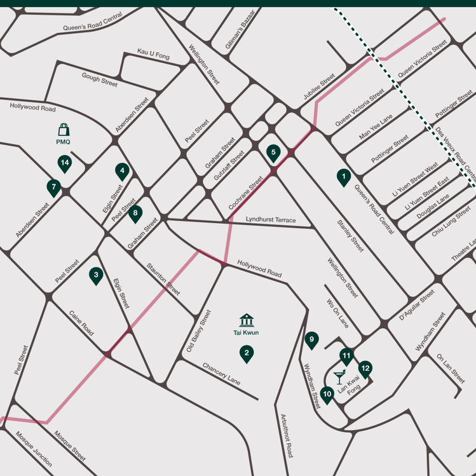Click map pin number 4
This screenshot has height=476, width=476.
122,171
